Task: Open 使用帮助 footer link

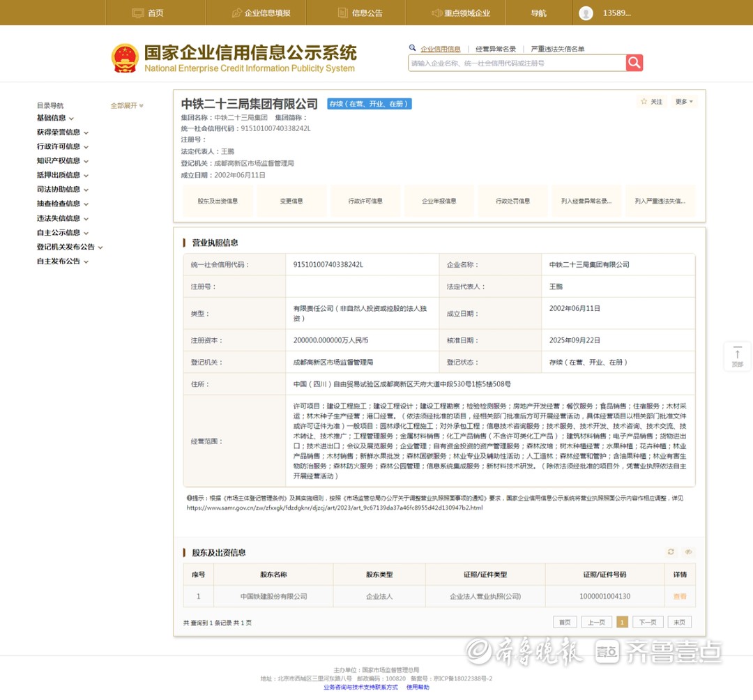Action: pos(418,687)
